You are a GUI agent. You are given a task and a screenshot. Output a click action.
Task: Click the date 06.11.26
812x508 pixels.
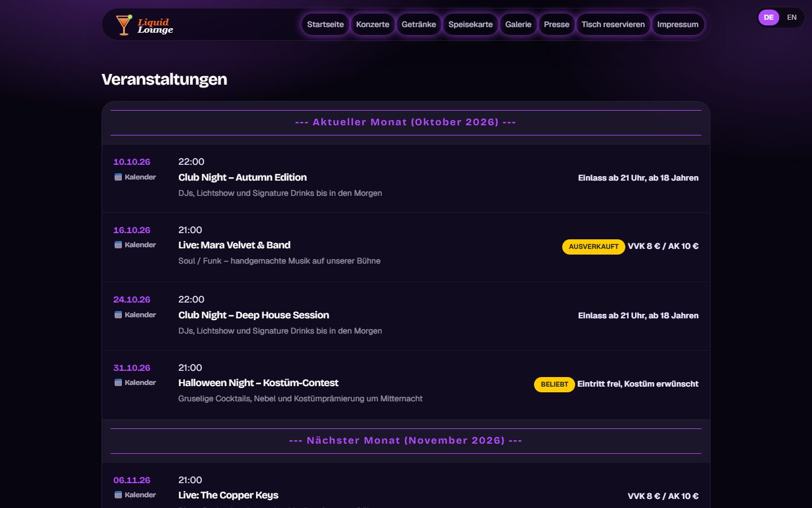click(132, 480)
